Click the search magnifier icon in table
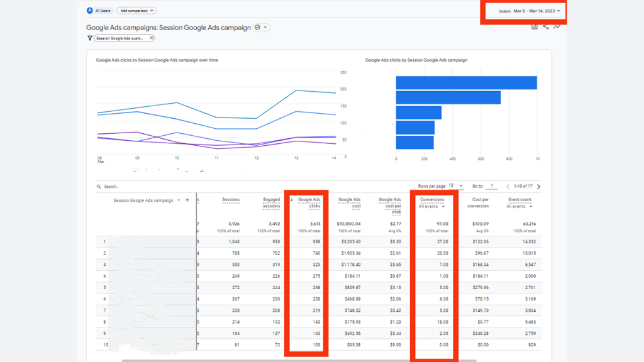This screenshot has height=362, width=644. [x=99, y=187]
